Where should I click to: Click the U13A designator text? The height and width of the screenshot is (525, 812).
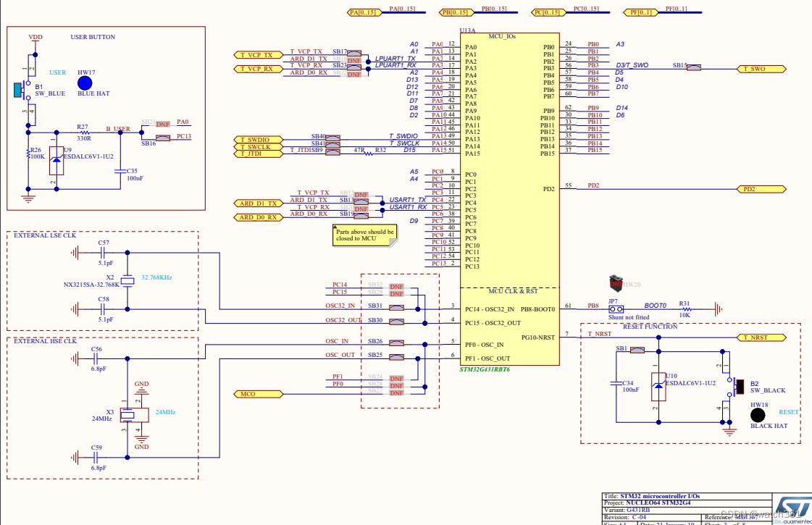[468, 30]
